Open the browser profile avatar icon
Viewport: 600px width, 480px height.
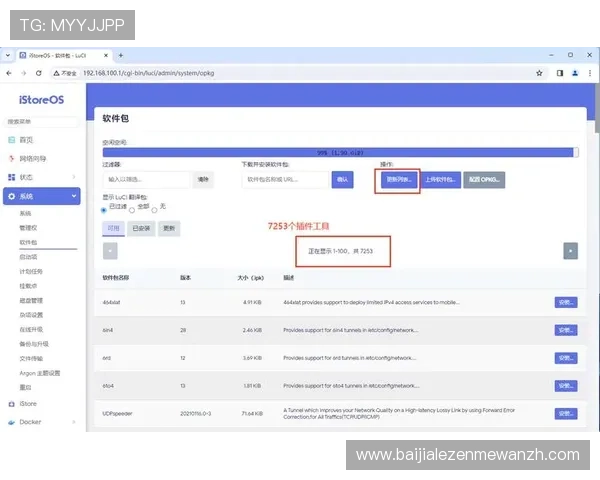click(x=573, y=73)
